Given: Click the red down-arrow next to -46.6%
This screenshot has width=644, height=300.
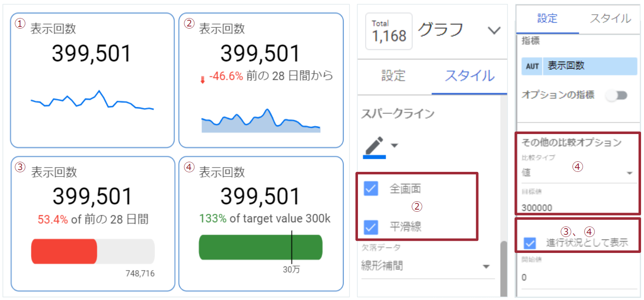Looking at the screenshot, I should (202, 79).
